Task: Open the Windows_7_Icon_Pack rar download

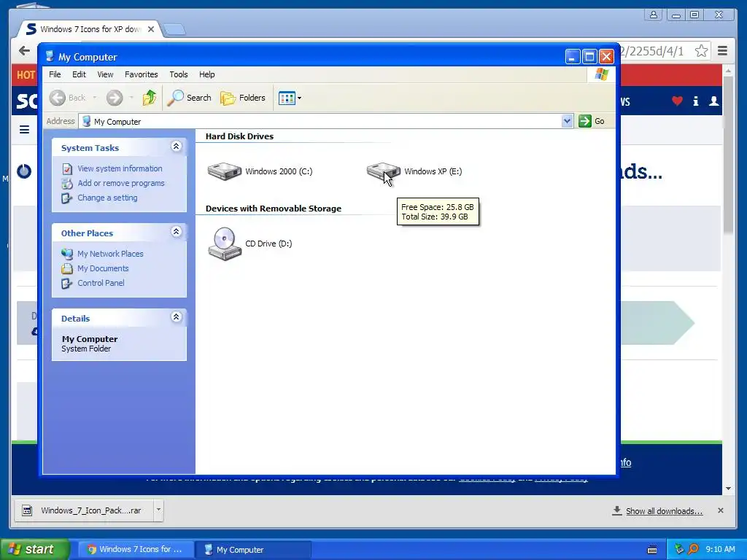Action: tap(83, 510)
